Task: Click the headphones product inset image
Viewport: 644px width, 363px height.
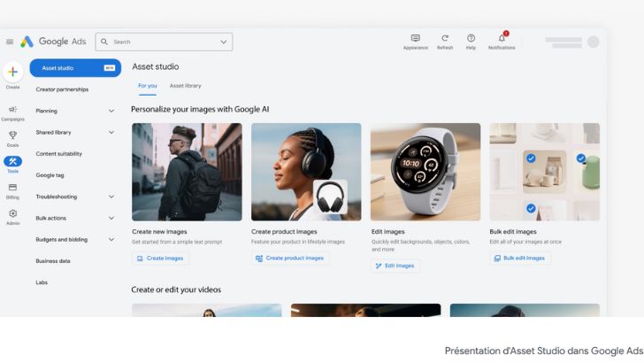Action: tap(330, 197)
